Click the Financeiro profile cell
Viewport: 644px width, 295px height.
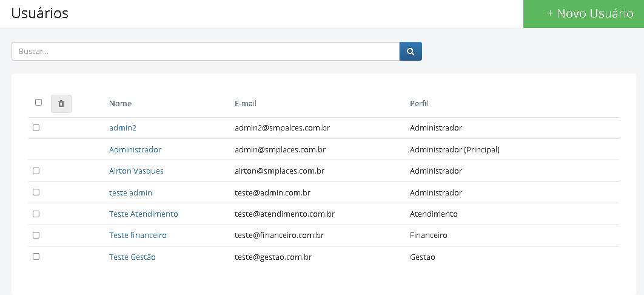coord(428,236)
